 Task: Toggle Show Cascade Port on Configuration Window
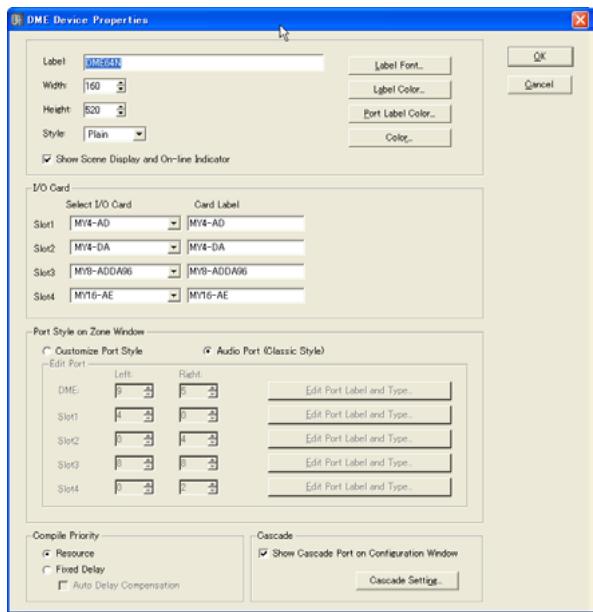pyautogui.click(x=264, y=553)
